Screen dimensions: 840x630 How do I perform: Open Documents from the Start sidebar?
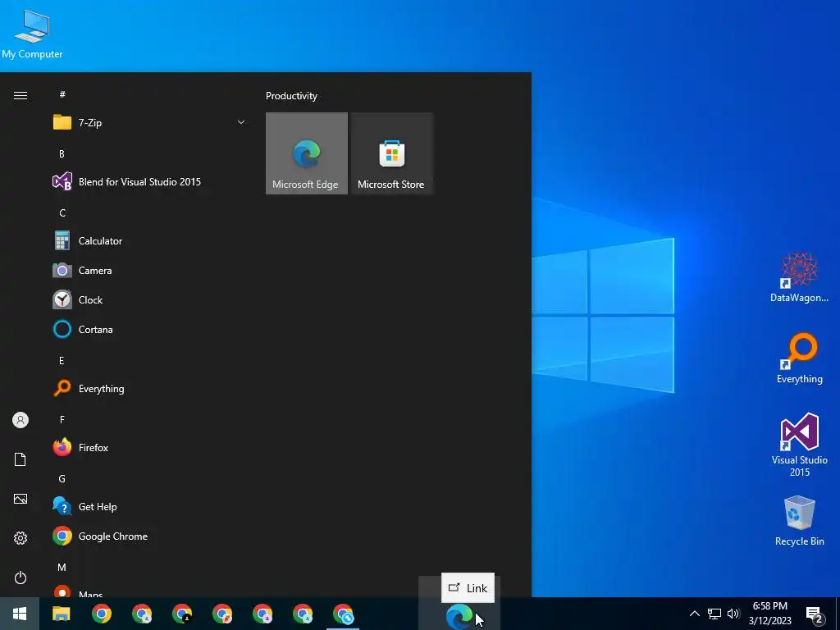pos(21,459)
